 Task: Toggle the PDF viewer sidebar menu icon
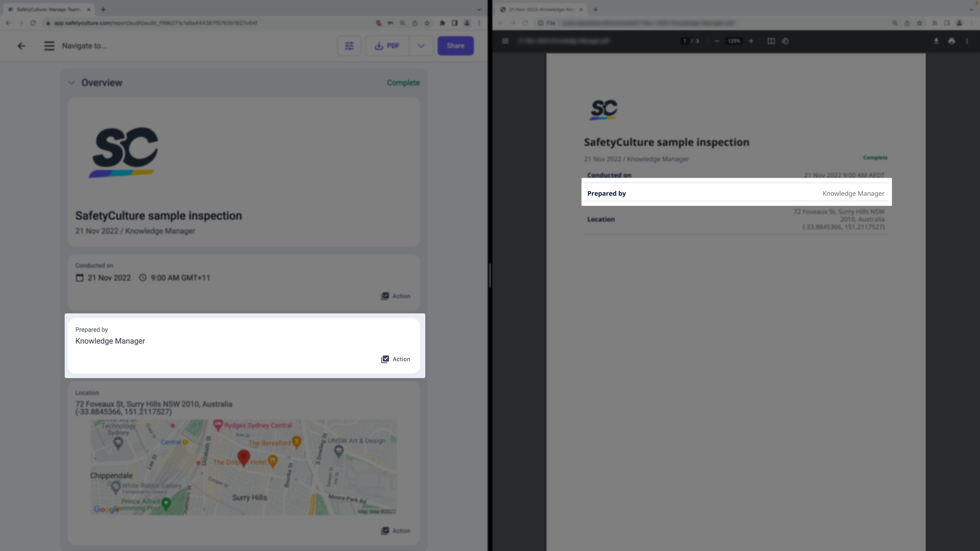(x=505, y=41)
